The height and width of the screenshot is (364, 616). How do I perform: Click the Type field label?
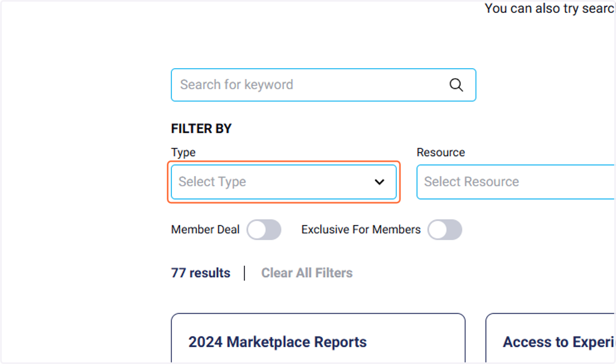pos(183,152)
